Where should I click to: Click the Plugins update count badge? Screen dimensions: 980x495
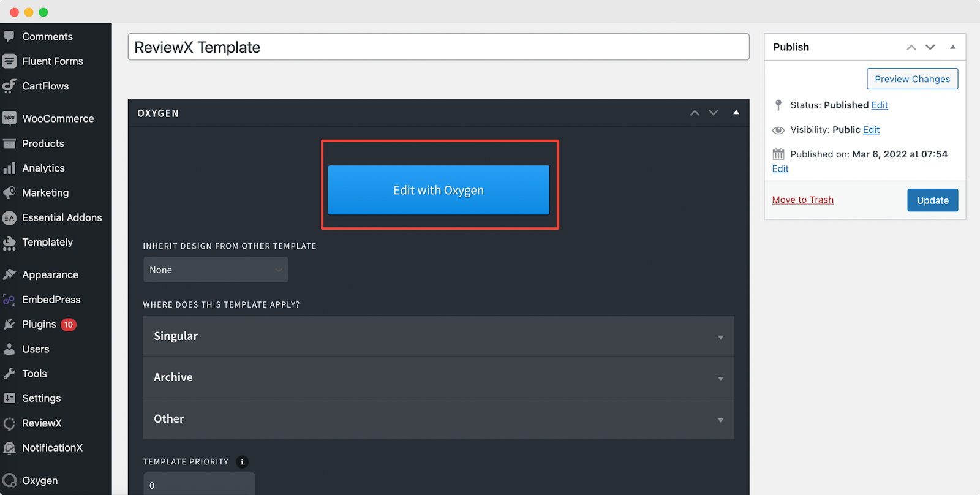point(69,325)
